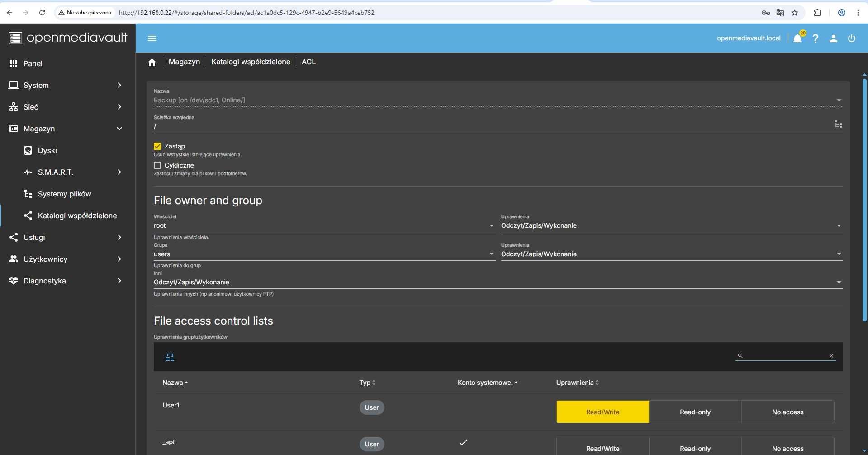Click the Panel grid icon in sidebar

point(14,63)
